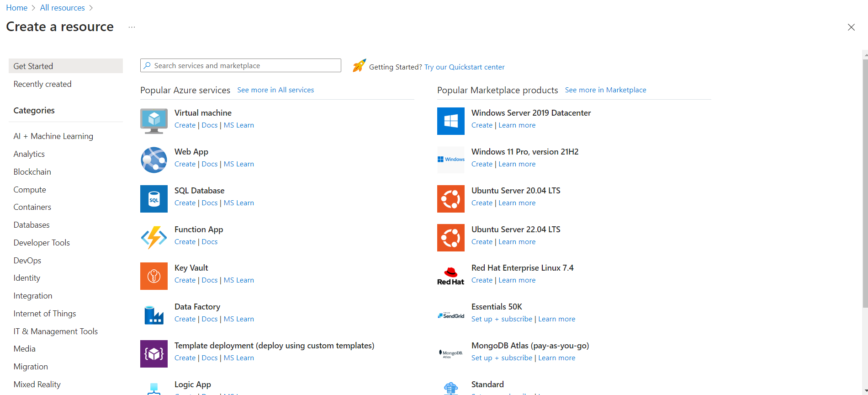Open the Internet of Things category
Image resolution: width=868 pixels, height=395 pixels.
tap(45, 314)
